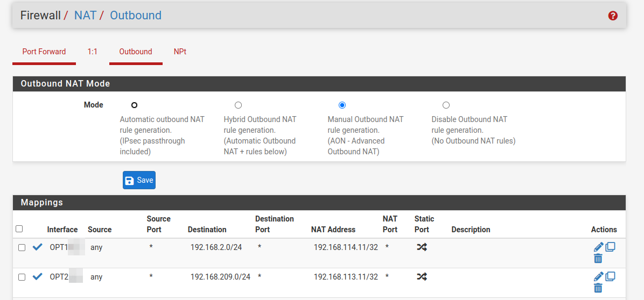Viewport: 644px width, 300px height.
Task: Follow the NAT breadcrumb link
Action: pos(85,16)
